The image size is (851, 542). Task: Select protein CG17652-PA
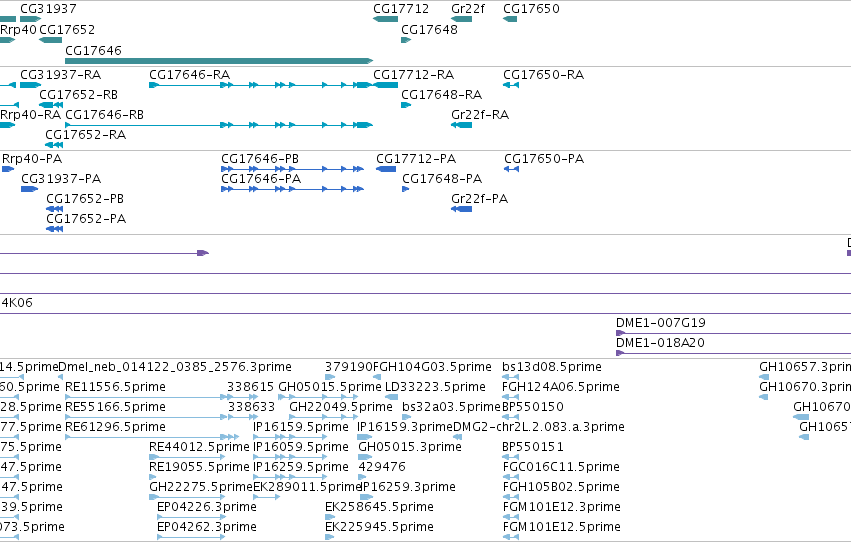click(x=54, y=229)
